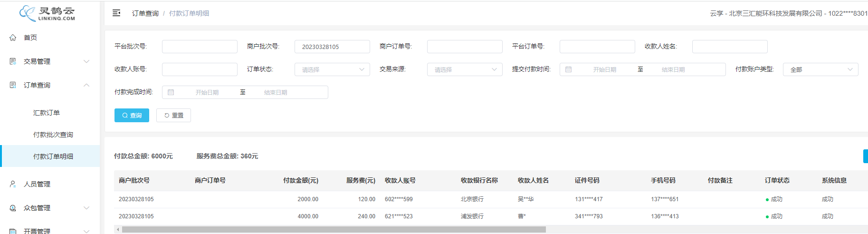Focus the 商户批次号 input field
The height and width of the screenshot is (234, 868).
[332, 47]
